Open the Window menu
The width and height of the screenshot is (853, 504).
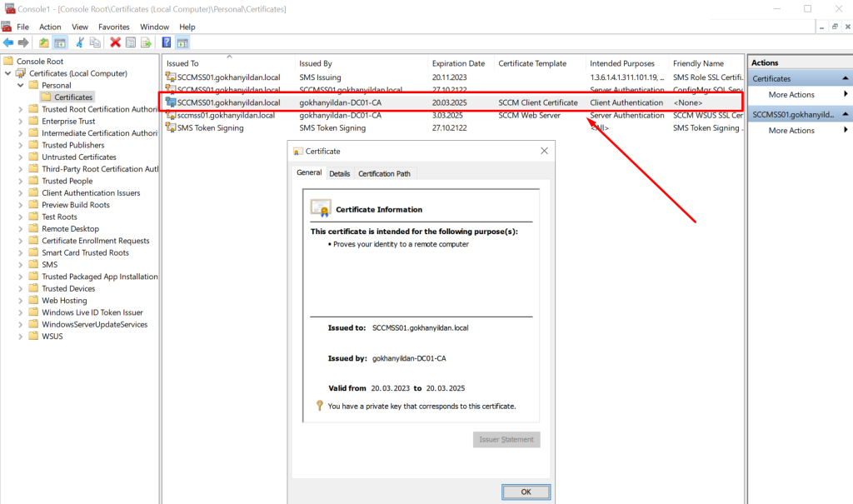tap(154, 27)
